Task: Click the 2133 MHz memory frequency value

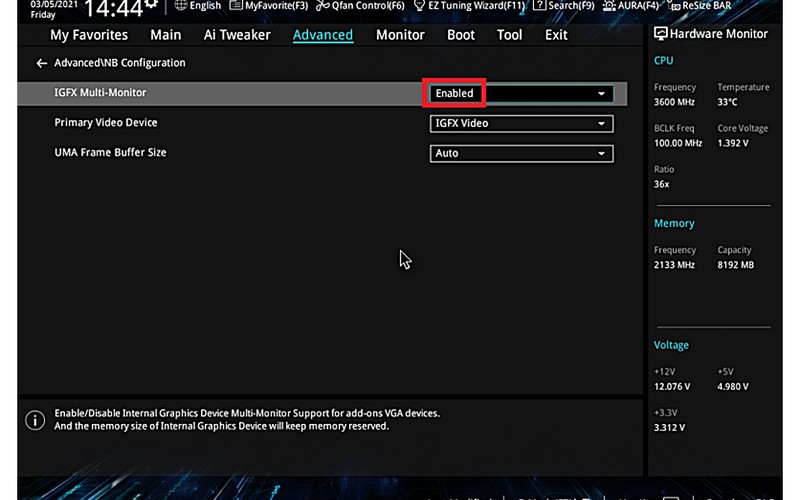Action: pyautogui.click(x=674, y=265)
